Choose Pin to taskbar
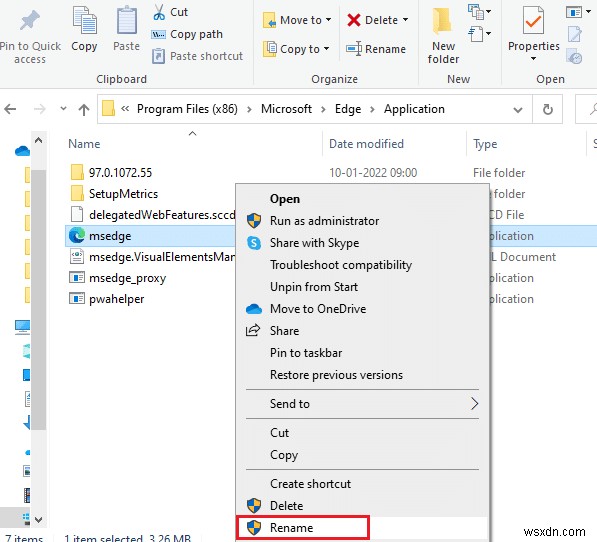The height and width of the screenshot is (542, 597). pos(306,353)
